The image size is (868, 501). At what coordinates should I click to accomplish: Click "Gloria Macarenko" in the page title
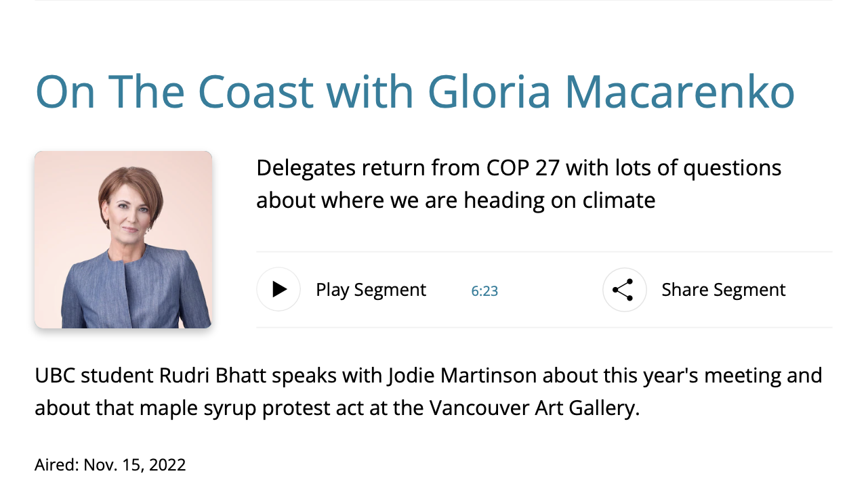point(611,92)
